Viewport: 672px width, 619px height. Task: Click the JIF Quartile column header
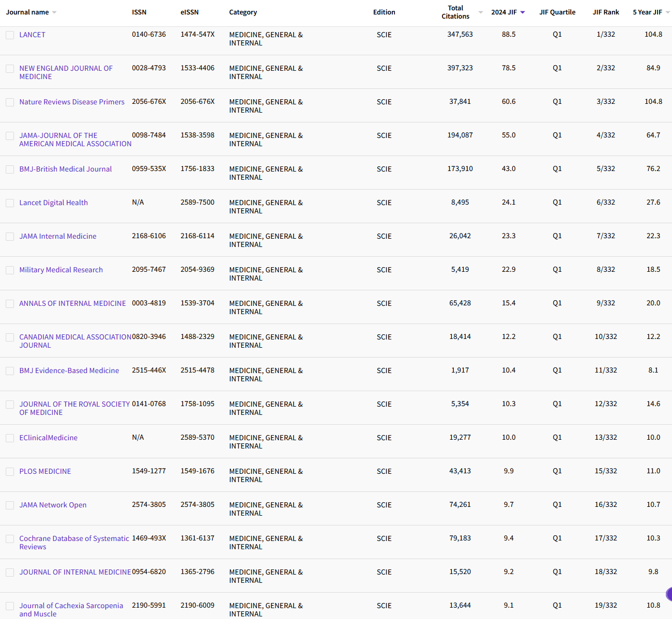[x=557, y=12]
